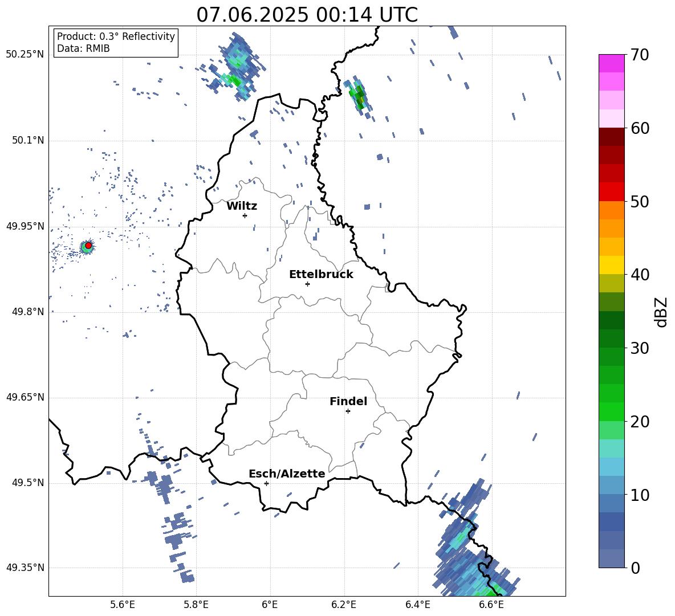Click the colorbar tick label 60
Viewport: 675px width, 616px height.
(640, 128)
